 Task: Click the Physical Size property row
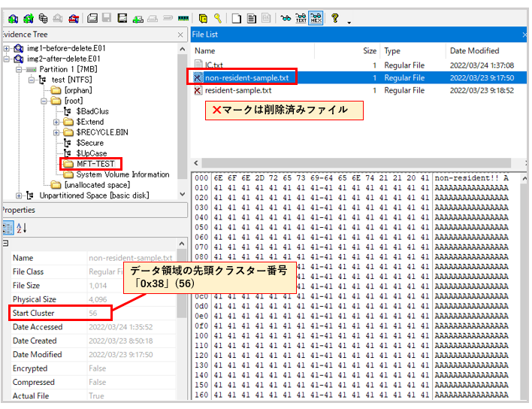tap(93, 299)
